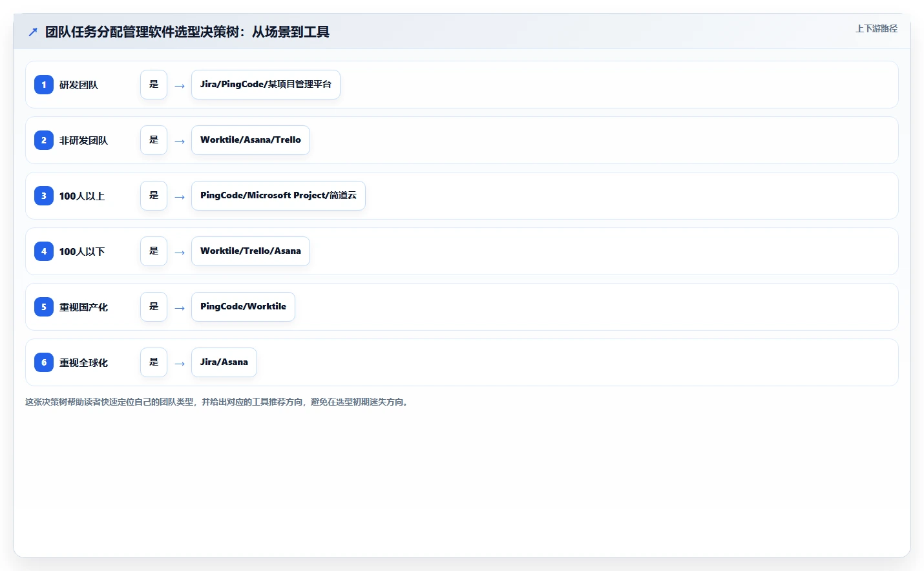Click the 上下游路径 label at top right
Screen dimensions: 924x571
point(876,28)
